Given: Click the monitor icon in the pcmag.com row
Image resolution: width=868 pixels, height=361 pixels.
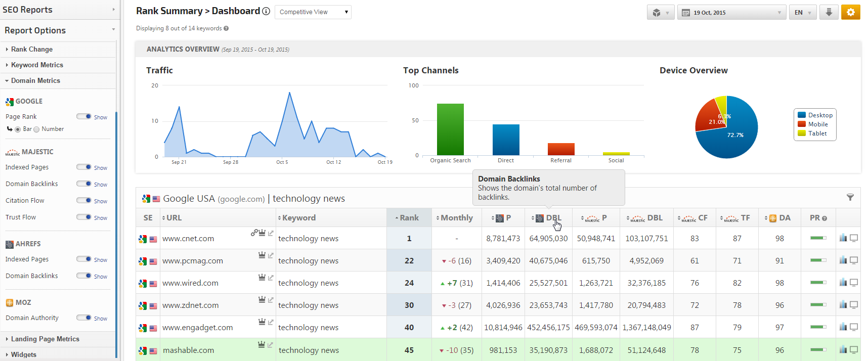Looking at the screenshot, I should click(x=854, y=260).
